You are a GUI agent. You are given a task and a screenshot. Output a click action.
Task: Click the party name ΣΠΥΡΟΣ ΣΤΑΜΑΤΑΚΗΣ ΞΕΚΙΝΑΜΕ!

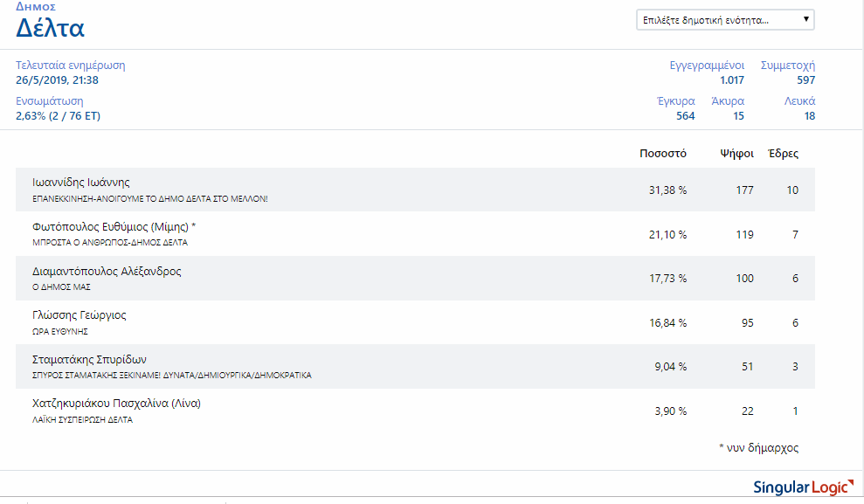click(x=172, y=375)
